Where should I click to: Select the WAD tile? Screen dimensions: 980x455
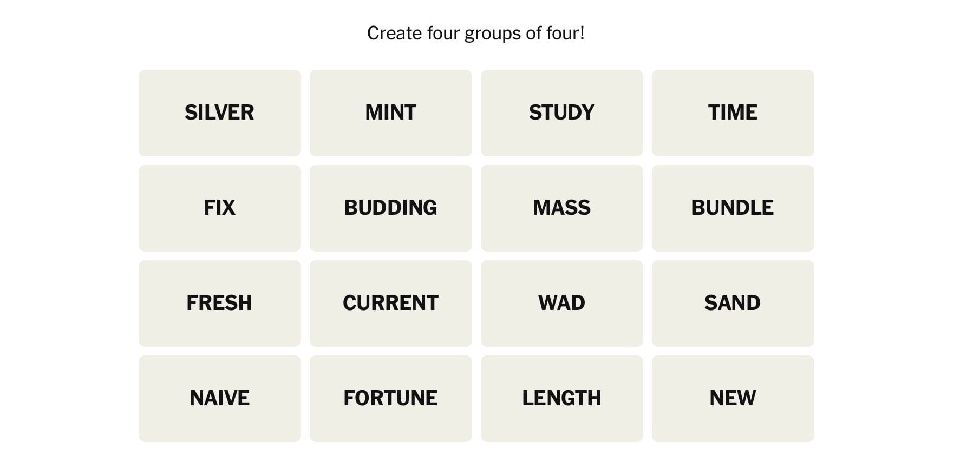point(561,303)
